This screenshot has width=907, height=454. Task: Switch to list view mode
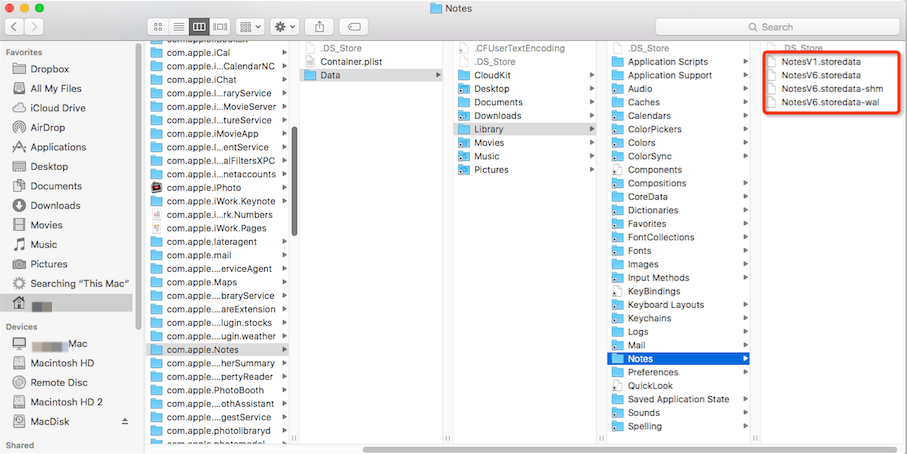pyautogui.click(x=179, y=27)
